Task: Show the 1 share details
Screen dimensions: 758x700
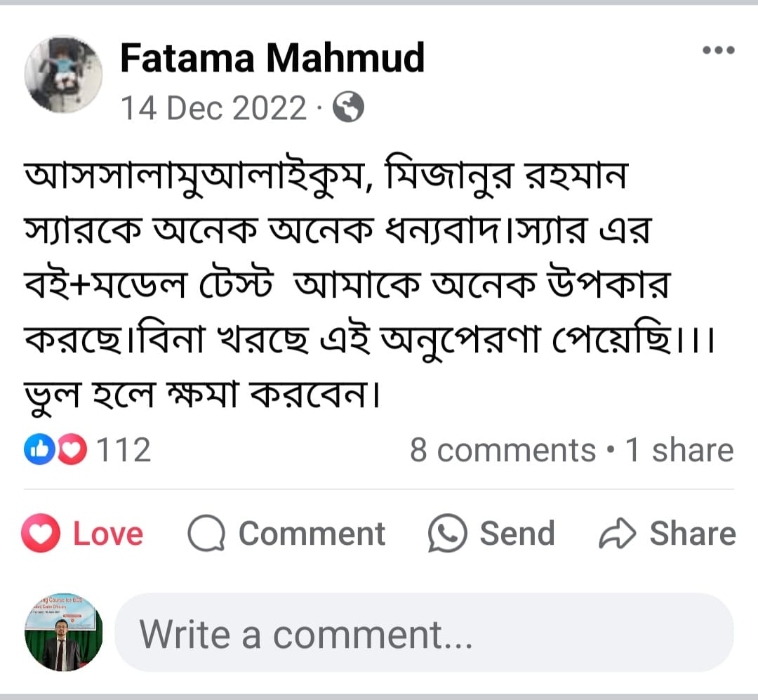Action: 679,450
